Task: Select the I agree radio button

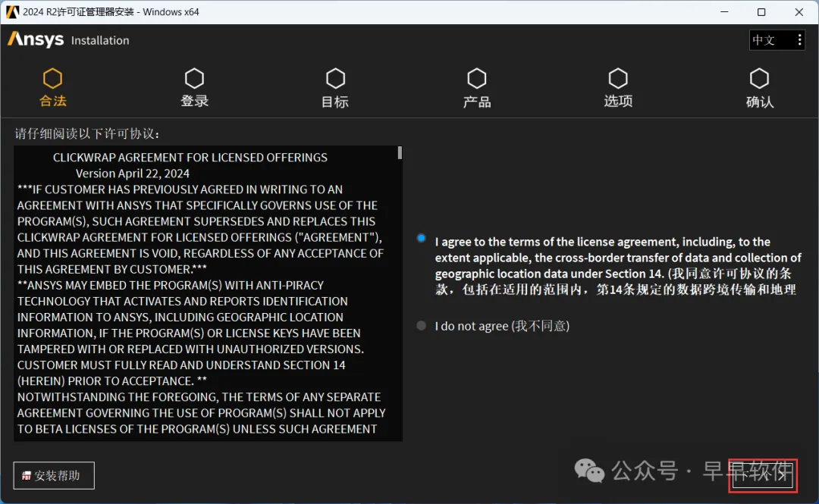Action: point(421,238)
